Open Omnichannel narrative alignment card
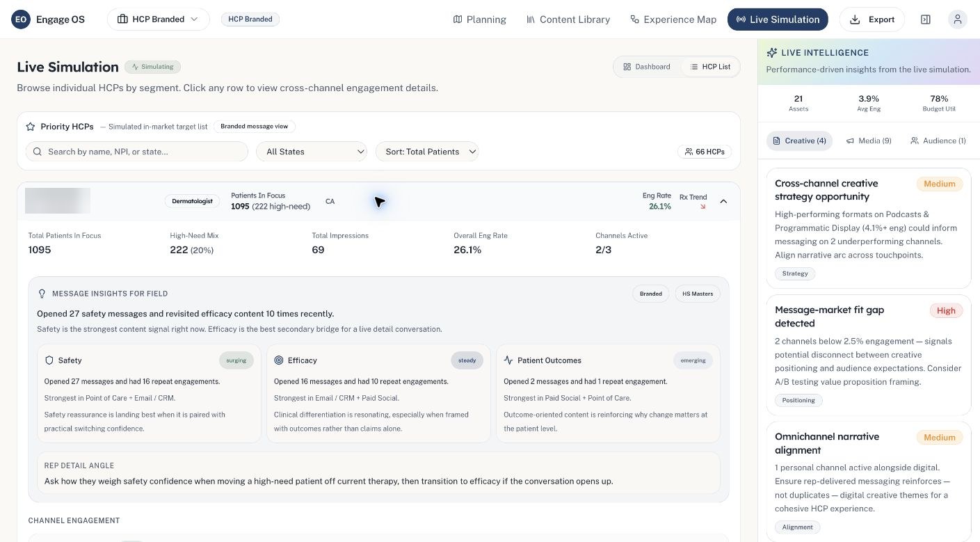 [x=869, y=481]
